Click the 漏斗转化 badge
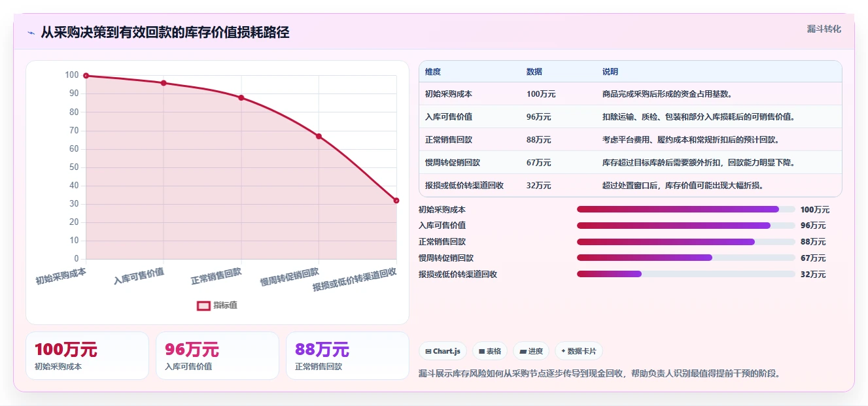This screenshot has height=406, width=868. 824,29
